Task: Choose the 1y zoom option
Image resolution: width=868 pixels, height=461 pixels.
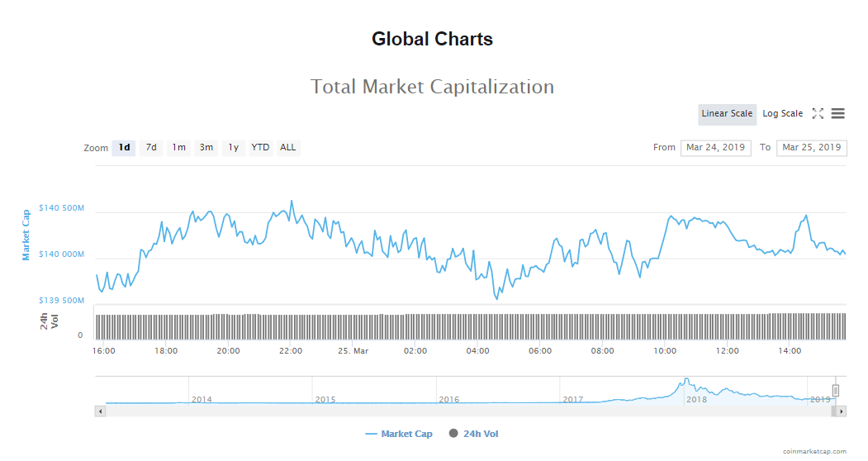Action: 234,148
